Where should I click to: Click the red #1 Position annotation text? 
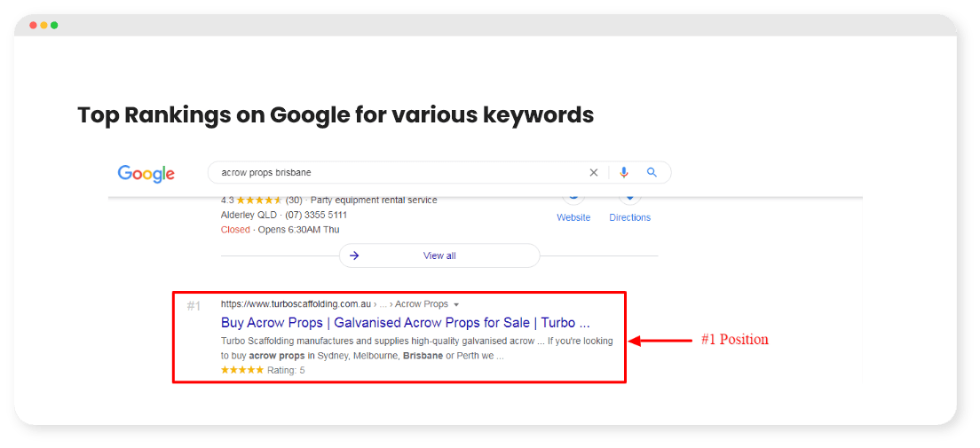[734, 340]
